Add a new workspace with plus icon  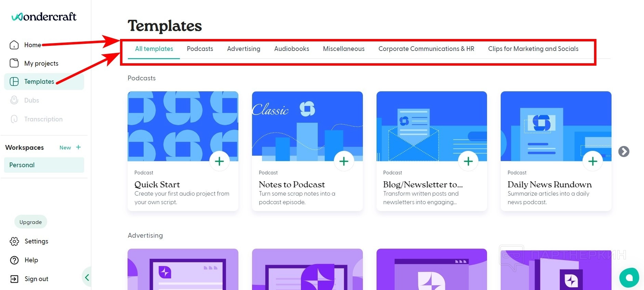click(78, 147)
